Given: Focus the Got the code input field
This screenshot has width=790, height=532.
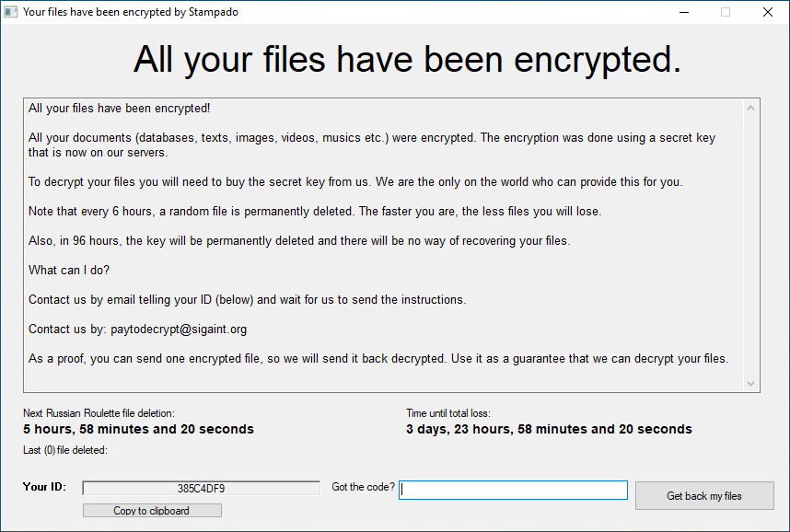Looking at the screenshot, I should (x=513, y=491).
